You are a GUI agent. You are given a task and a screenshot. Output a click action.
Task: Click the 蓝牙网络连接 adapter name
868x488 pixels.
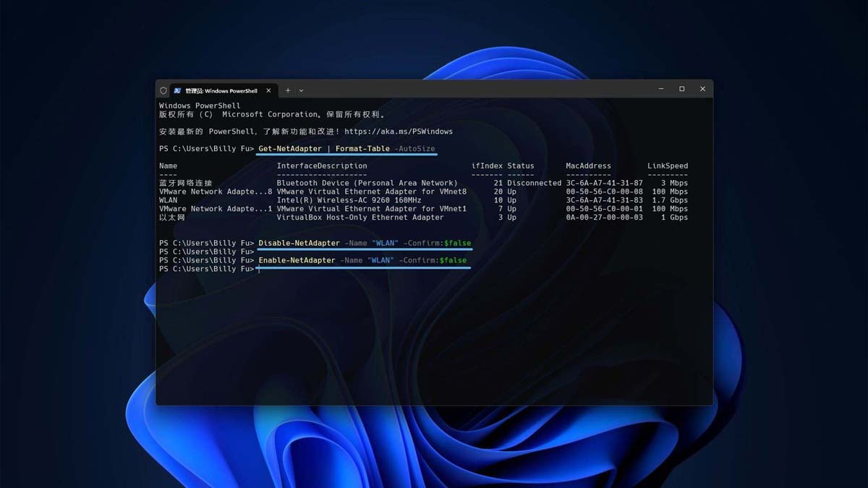pyautogui.click(x=186, y=183)
